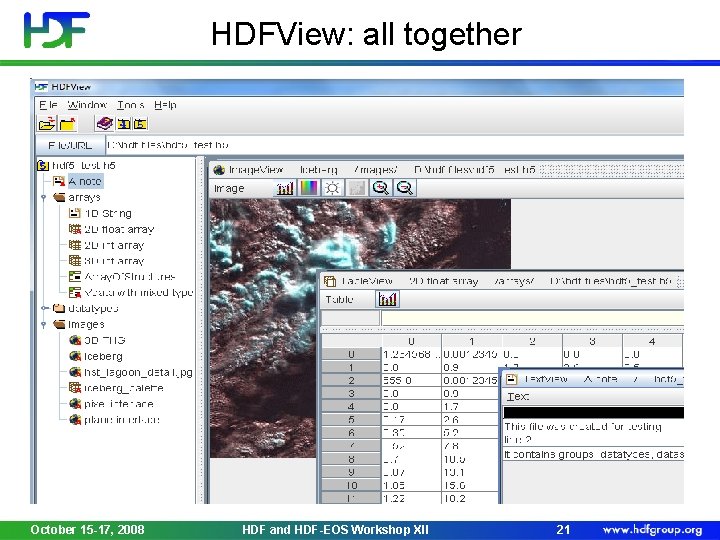Viewport: 720px width, 540px height.
Task: Click the file path input field
Action: tap(394, 146)
